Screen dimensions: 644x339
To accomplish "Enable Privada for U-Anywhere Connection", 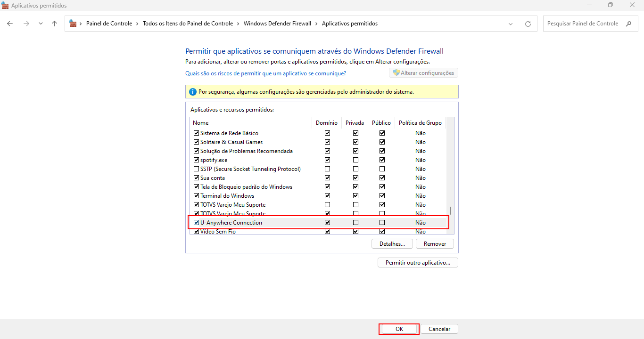I will [356, 223].
